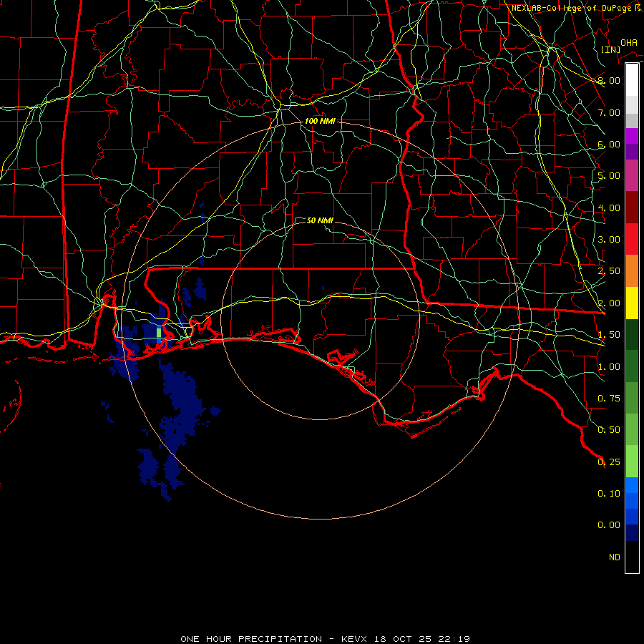Select the bright red legend swatch

[632, 240]
